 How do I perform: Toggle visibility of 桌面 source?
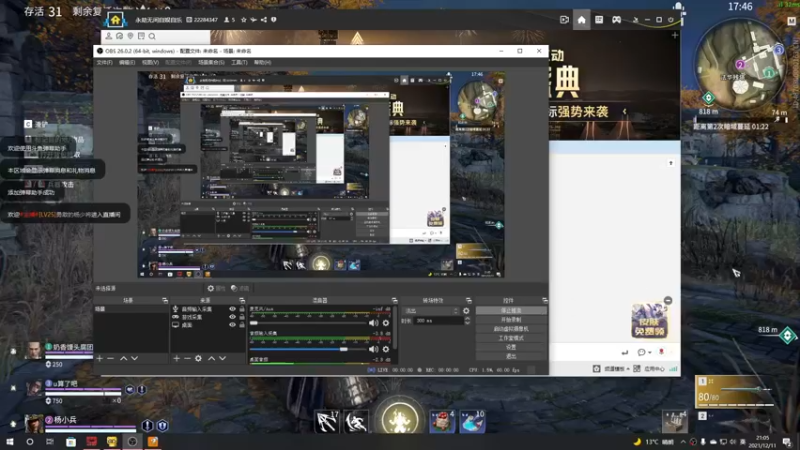tap(232, 324)
